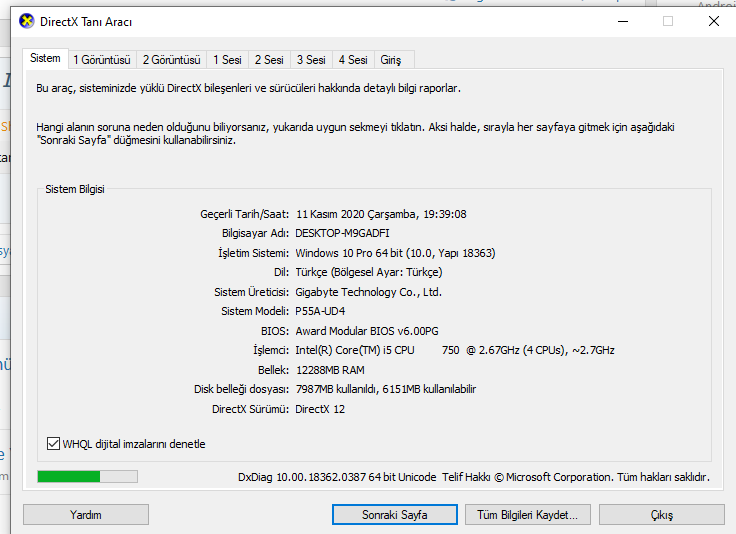Click the Sonraki Sayfa button
The width and height of the screenshot is (736, 534).
(395, 515)
